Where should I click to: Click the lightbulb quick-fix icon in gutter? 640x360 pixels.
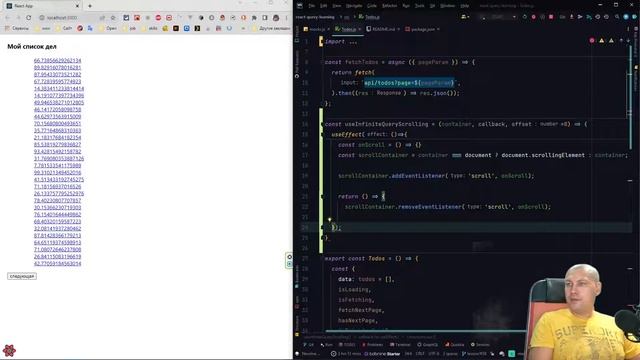point(330,220)
